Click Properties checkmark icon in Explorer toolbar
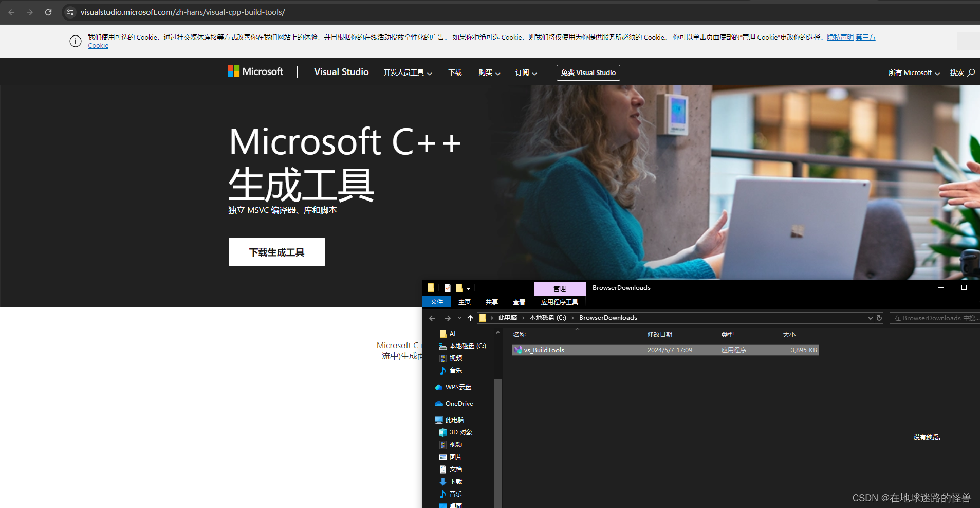Image resolution: width=980 pixels, height=508 pixels. (448, 288)
